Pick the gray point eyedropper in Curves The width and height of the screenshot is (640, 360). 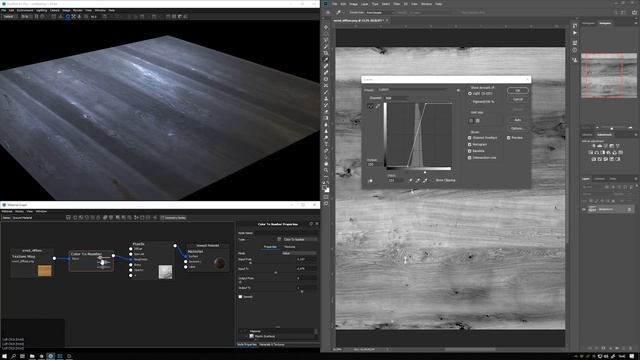[418, 180]
